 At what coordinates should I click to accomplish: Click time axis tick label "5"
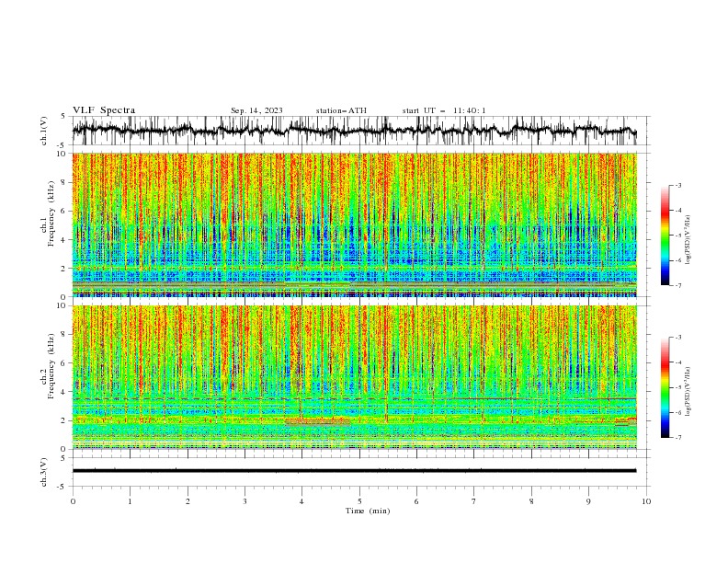click(359, 501)
